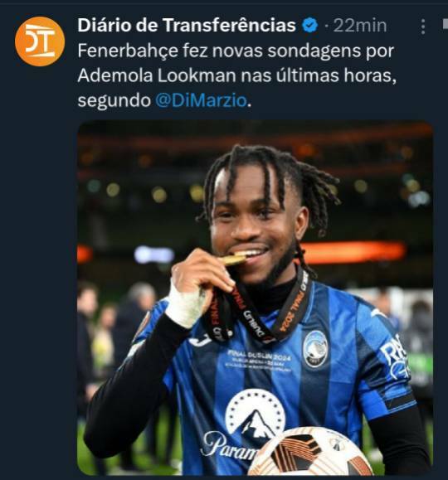Open the @DiMarzio mention
This screenshot has height=480, width=448.
[x=201, y=100]
